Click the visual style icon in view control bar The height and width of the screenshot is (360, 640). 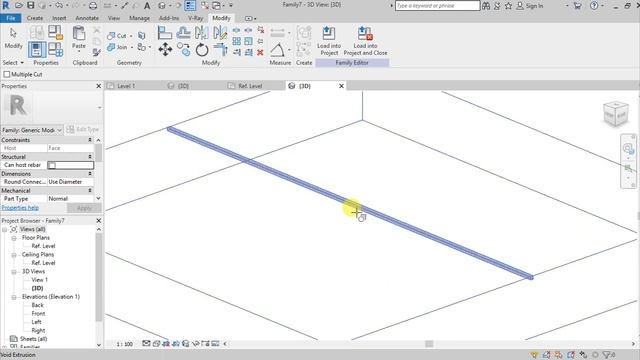pyautogui.click(x=156, y=344)
